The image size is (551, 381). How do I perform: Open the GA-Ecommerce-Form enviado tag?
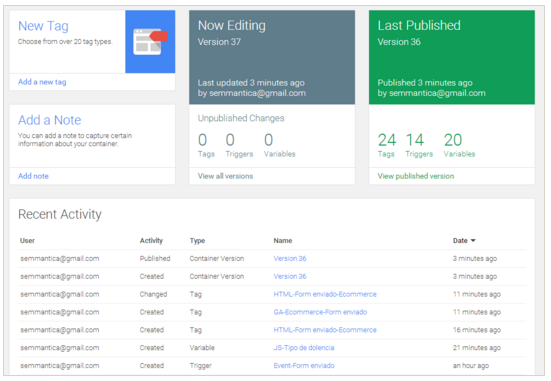tap(320, 312)
